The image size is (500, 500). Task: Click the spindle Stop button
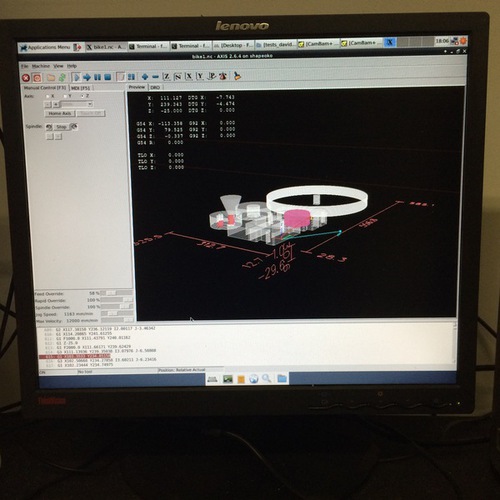coord(61,127)
